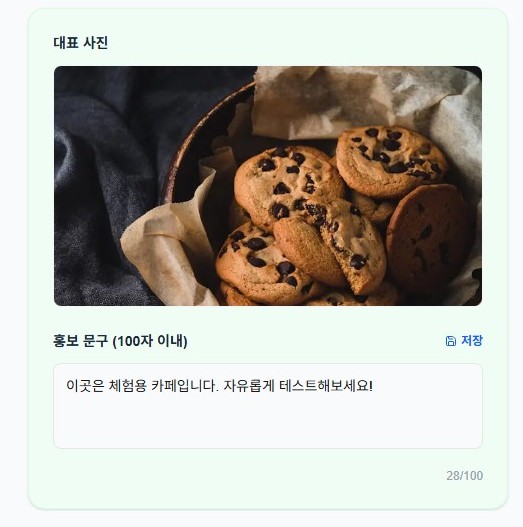Click the 저장 text button

(x=472, y=340)
